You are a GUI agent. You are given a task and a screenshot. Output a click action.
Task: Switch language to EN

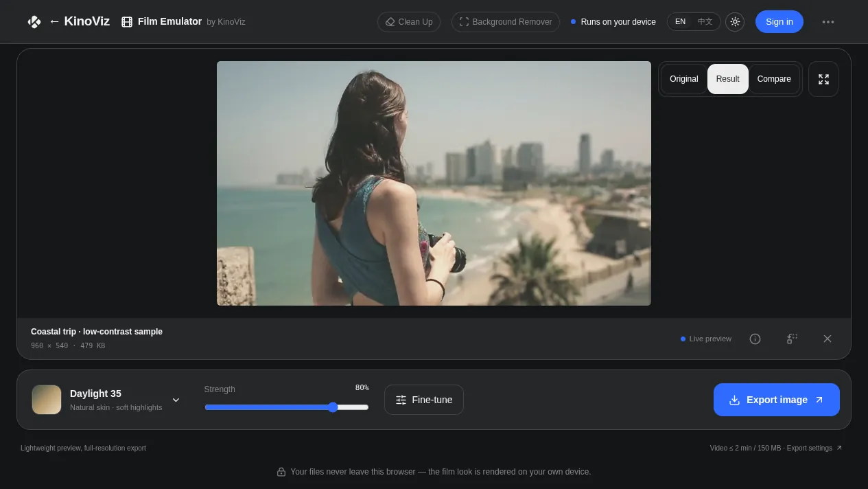680,22
